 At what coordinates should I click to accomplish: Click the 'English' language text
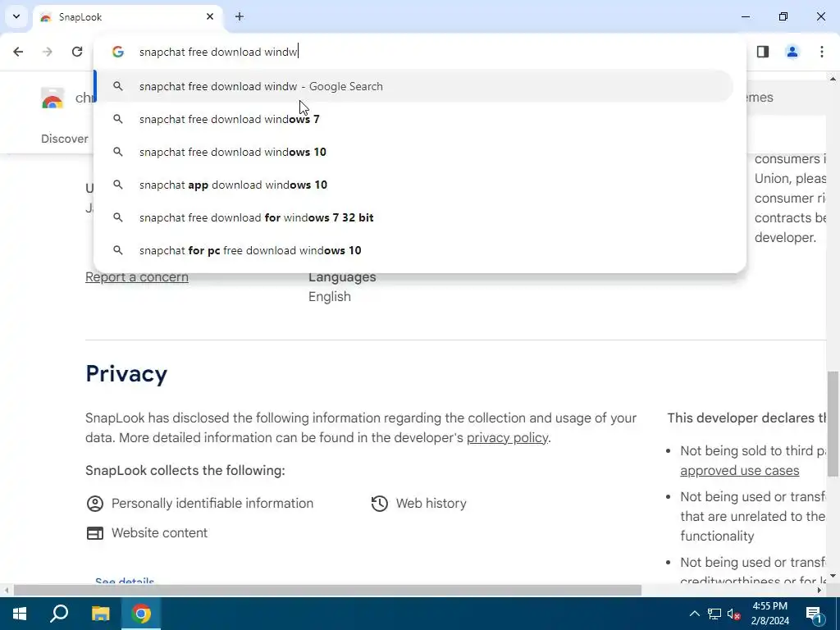click(330, 297)
